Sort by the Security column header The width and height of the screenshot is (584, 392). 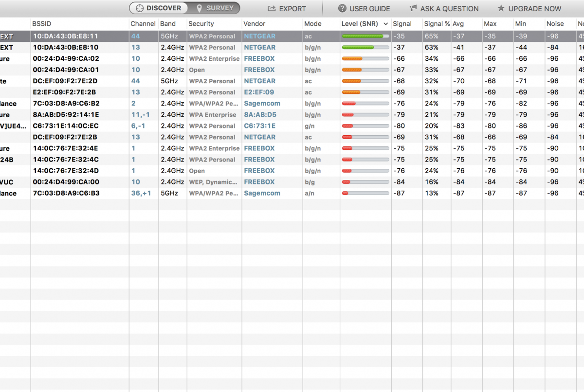point(214,23)
